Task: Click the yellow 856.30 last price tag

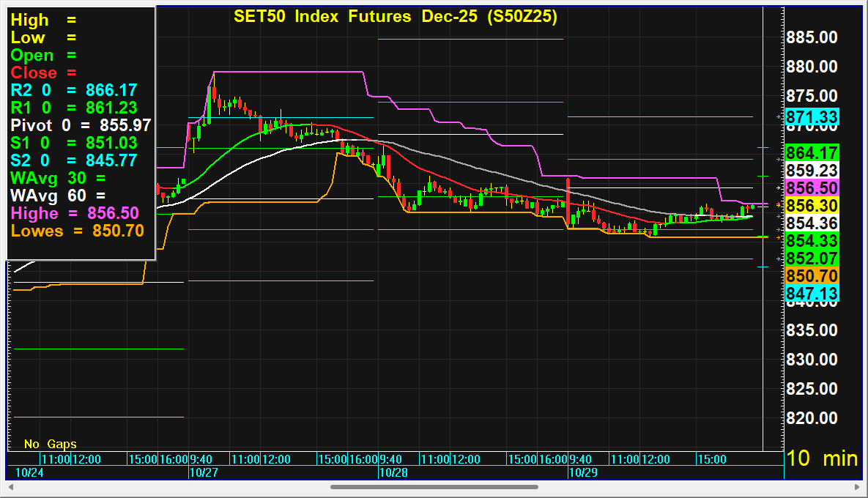Action: [812, 206]
